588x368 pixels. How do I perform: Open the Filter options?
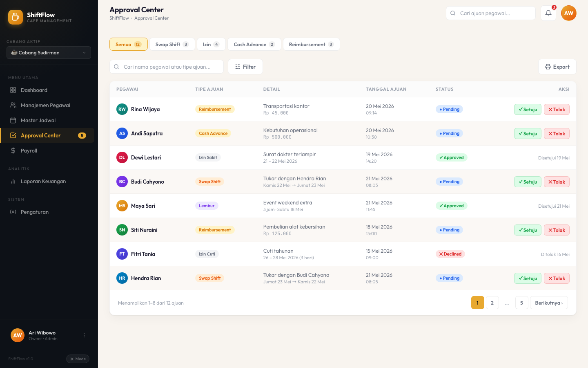[245, 67]
